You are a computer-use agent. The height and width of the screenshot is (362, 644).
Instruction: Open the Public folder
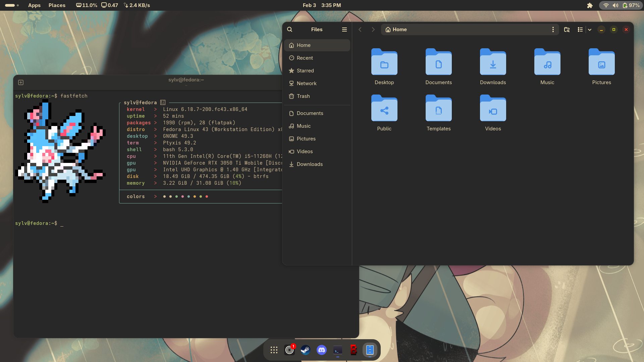tap(384, 109)
